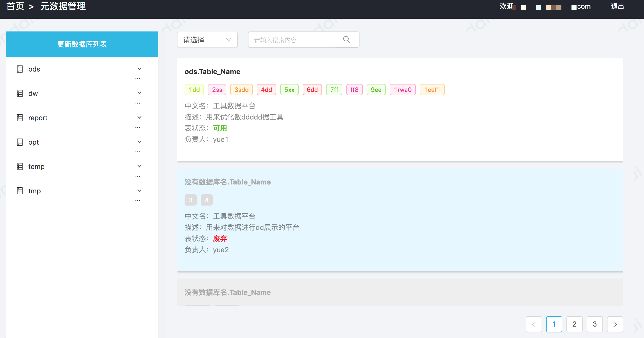Expand the dw database chevron
Viewport: 644px width, 338px height.
[x=139, y=93]
